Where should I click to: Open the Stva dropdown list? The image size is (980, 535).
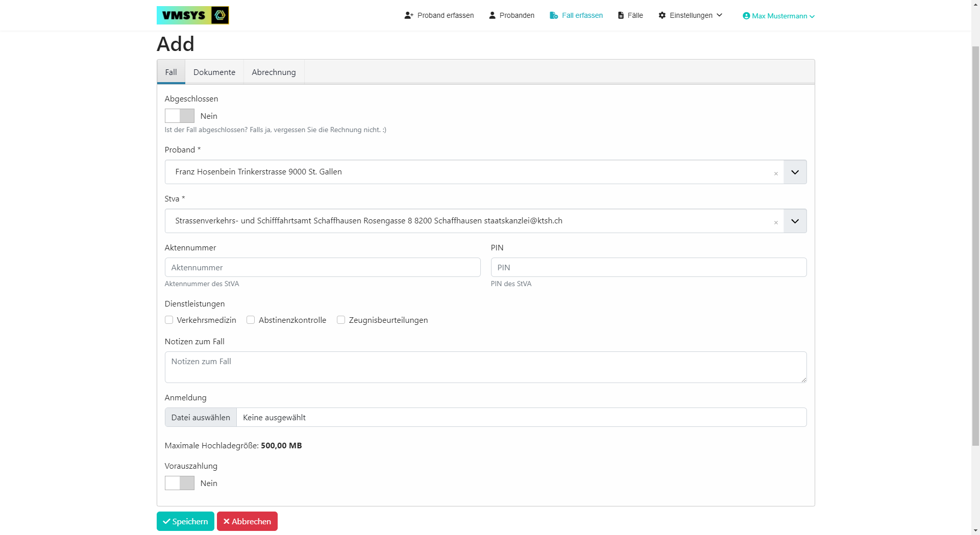795,221
